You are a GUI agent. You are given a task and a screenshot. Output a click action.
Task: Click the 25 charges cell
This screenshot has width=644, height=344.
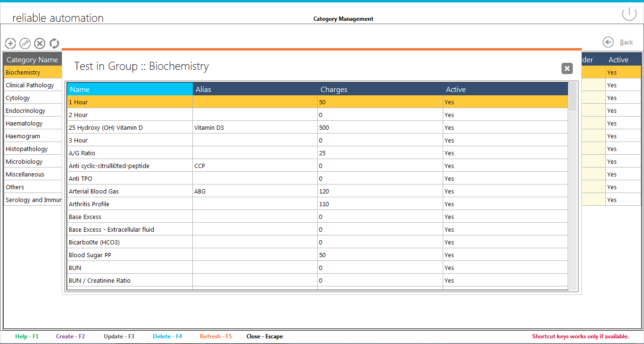click(380, 153)
